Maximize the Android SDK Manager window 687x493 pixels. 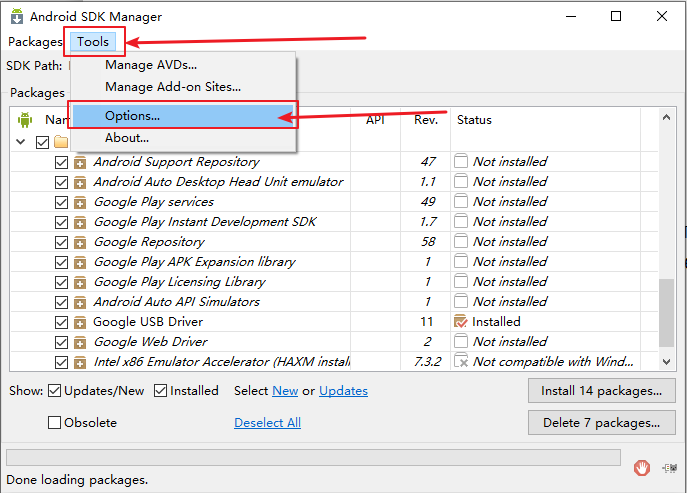(x=616, y=16)
